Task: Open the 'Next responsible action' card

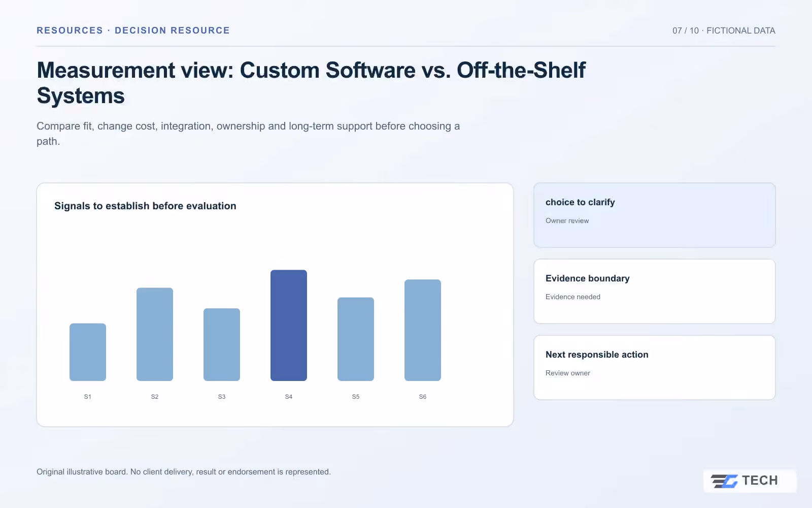Action: [655, 368]
